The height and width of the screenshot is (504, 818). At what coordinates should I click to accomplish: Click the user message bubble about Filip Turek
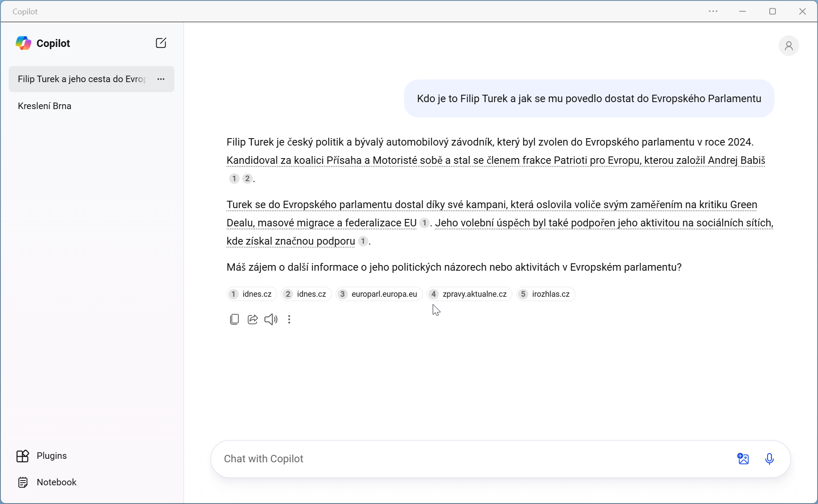589,99
